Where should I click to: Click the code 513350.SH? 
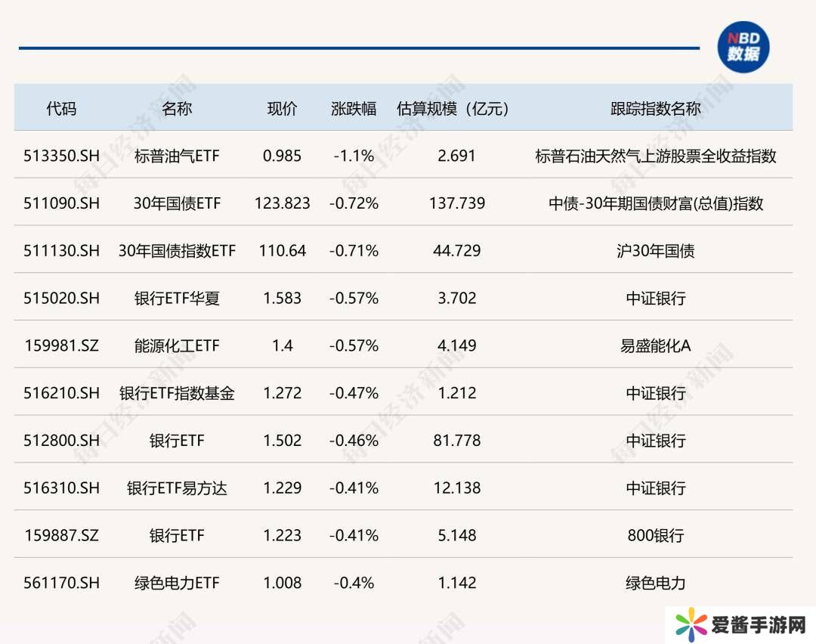tap(61, 156)
